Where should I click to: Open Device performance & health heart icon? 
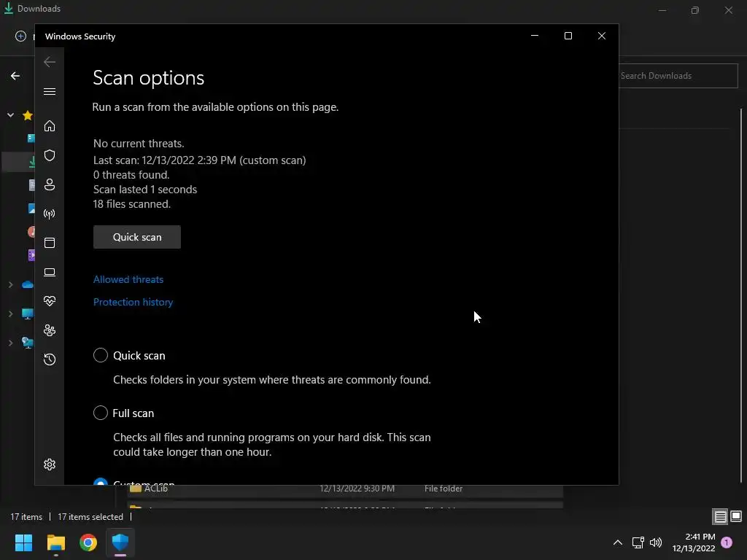(x=50, y=301)
